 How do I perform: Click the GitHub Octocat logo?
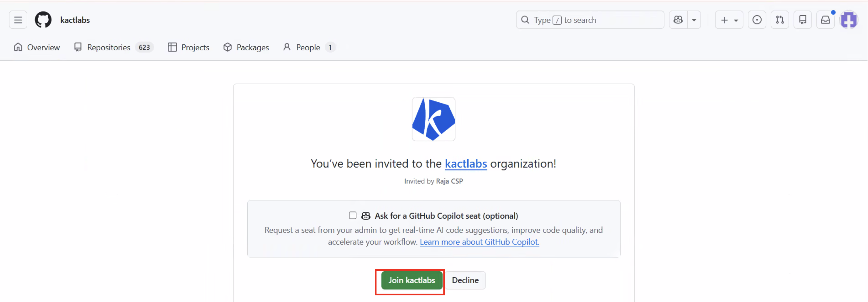(x=43, y=20)
